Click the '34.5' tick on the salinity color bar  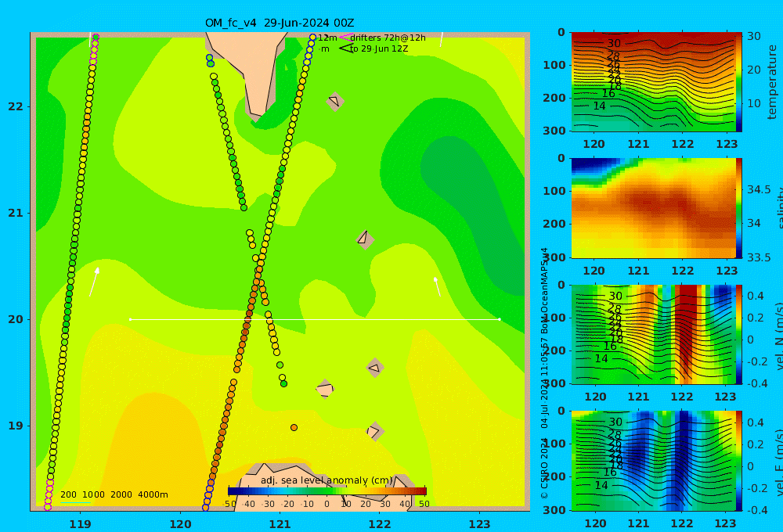tap(759, 189)
